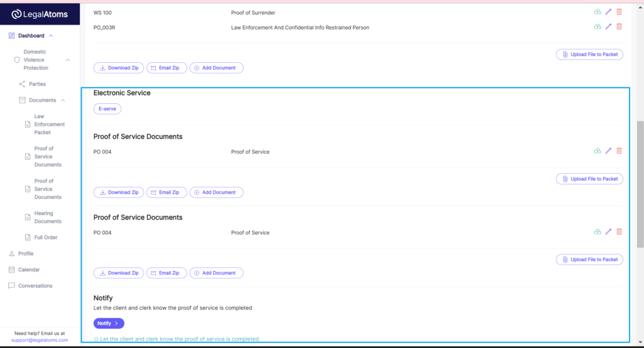Open first Proof of Service Documents sidebar item

click(x=48, y=157)
